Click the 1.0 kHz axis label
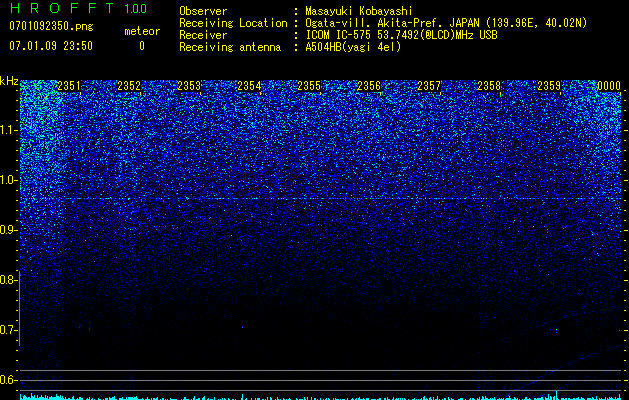 click(9, 180)
